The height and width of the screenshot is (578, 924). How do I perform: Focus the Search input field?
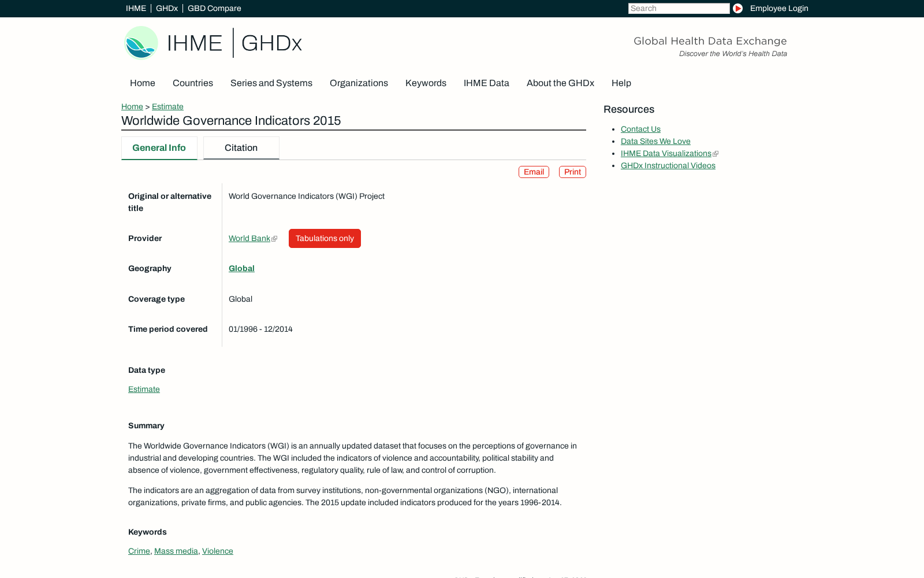pyautogui.click(x=679, y=8)
